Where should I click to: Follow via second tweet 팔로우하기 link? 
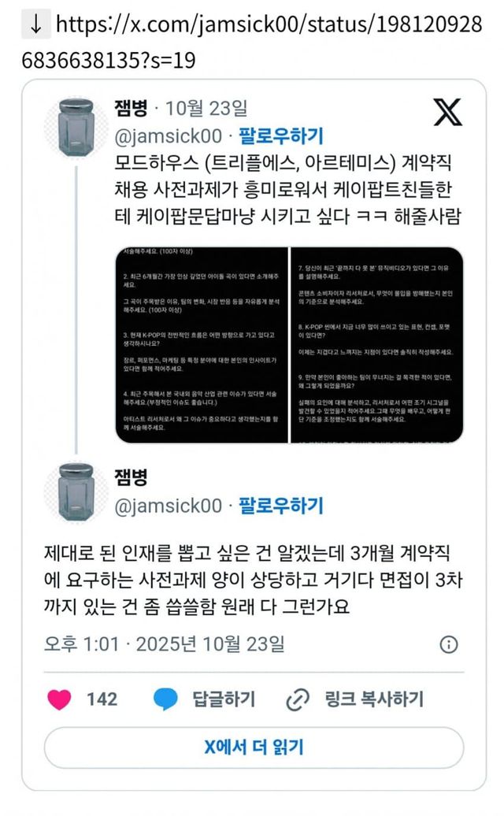(281, 506)
